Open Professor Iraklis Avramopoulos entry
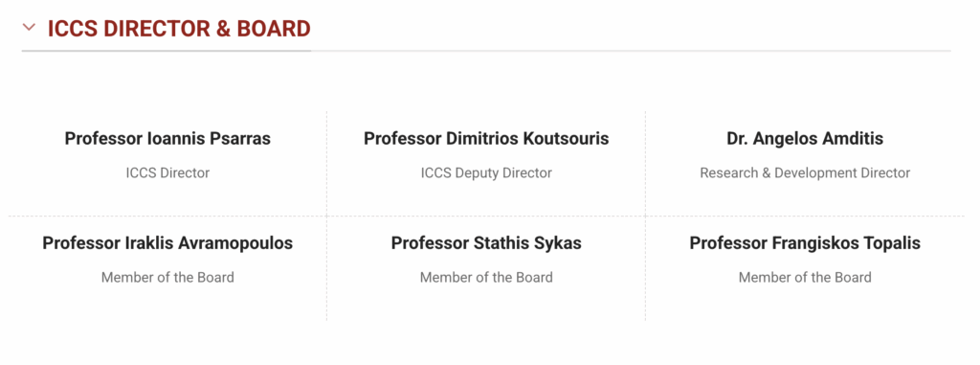The width and height of the screenshot is (980, 365). 167,243
